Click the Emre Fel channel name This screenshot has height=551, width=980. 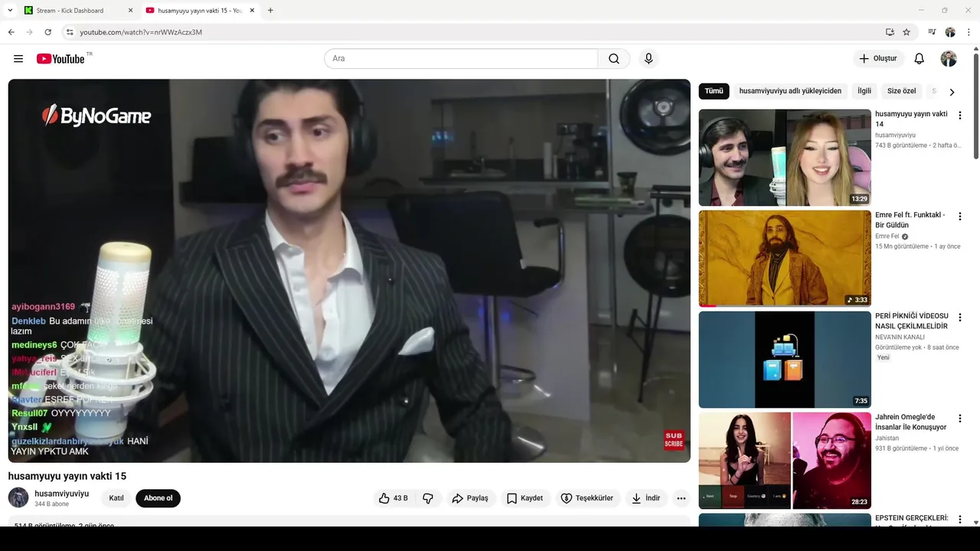pyautogui.click(x=887, y=236)
